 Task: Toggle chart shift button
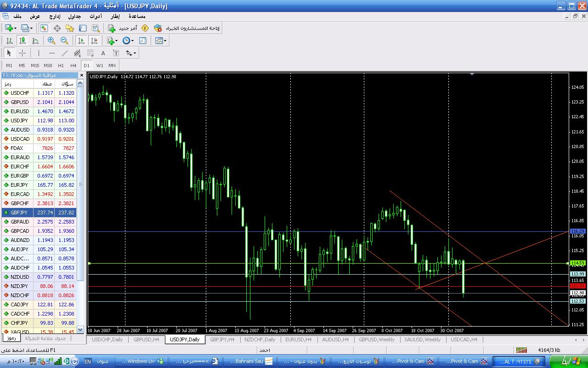[94, 40]
